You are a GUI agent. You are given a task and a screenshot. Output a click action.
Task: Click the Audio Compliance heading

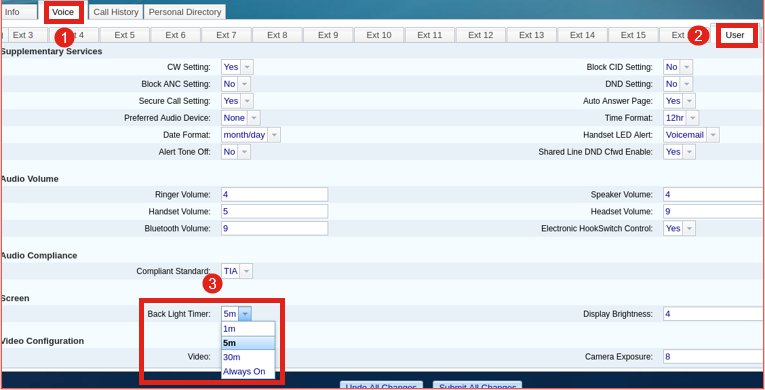(39, 255)
